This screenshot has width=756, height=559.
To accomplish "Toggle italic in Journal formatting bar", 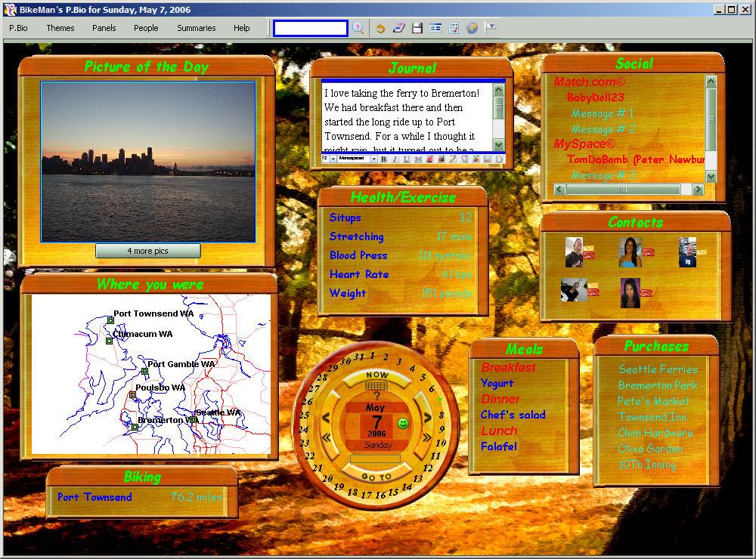I will point(395,159).
